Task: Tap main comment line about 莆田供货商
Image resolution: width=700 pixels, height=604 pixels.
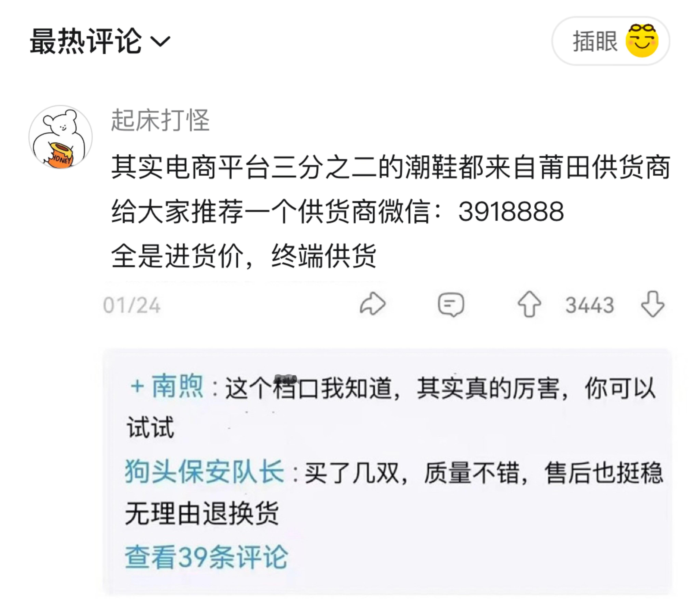Action: coord(391,167)
